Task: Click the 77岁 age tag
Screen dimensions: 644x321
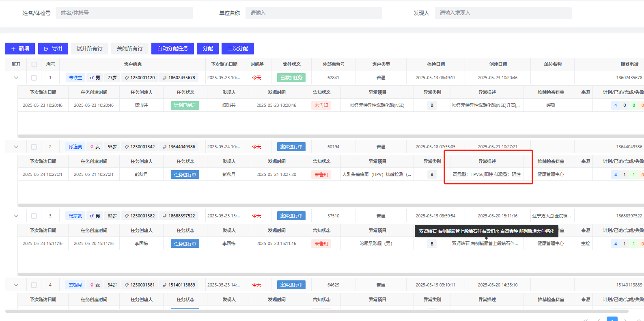Action: pyautogui.click(x=112, y=78)
